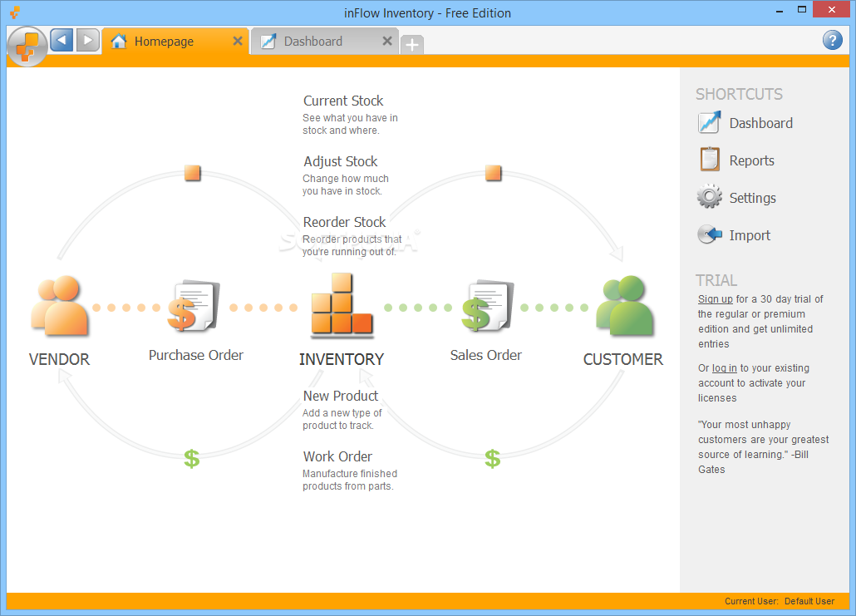856x616 pixels.
Task: Click the 'Current User:' status label
Action: 751,601
